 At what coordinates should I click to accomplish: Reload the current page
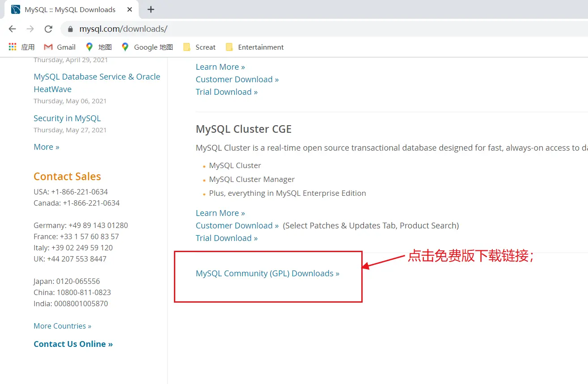pos(48,29)
